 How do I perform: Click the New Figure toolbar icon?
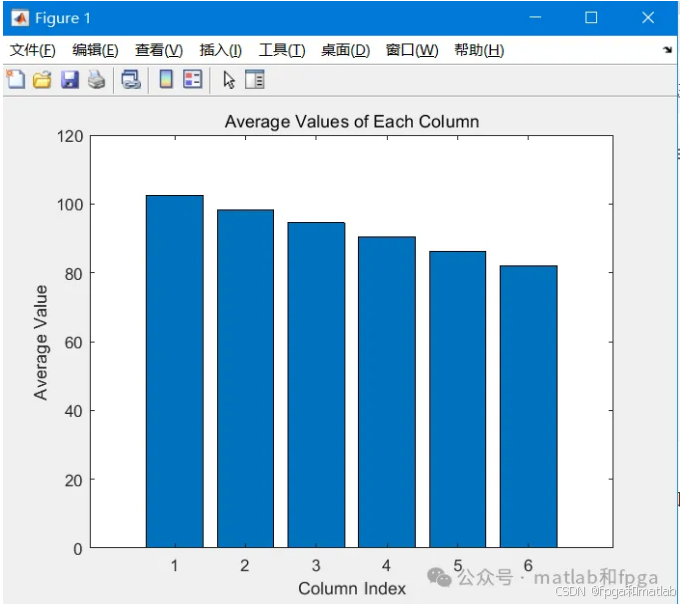coord(16,79)
